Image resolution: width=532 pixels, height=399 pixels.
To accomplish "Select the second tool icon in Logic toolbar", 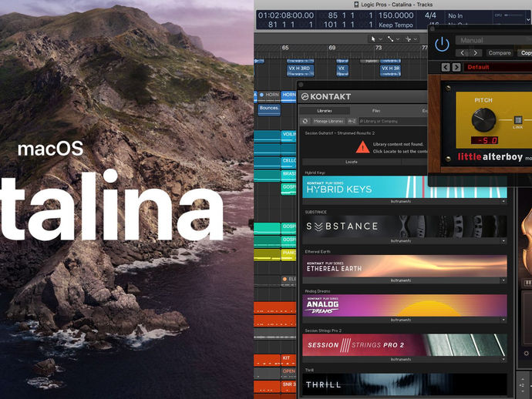I will click(x=390, y=39).
